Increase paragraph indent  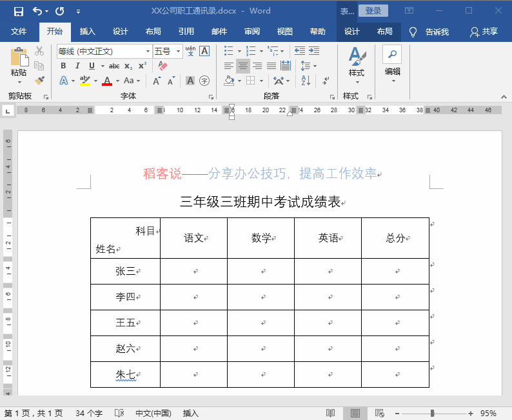[314, 50]
